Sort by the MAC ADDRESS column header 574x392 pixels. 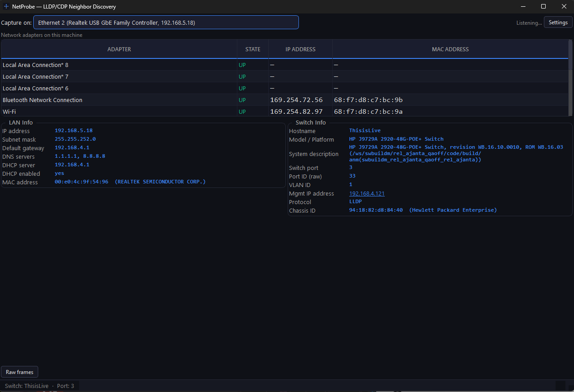click(x=450, y=49)
